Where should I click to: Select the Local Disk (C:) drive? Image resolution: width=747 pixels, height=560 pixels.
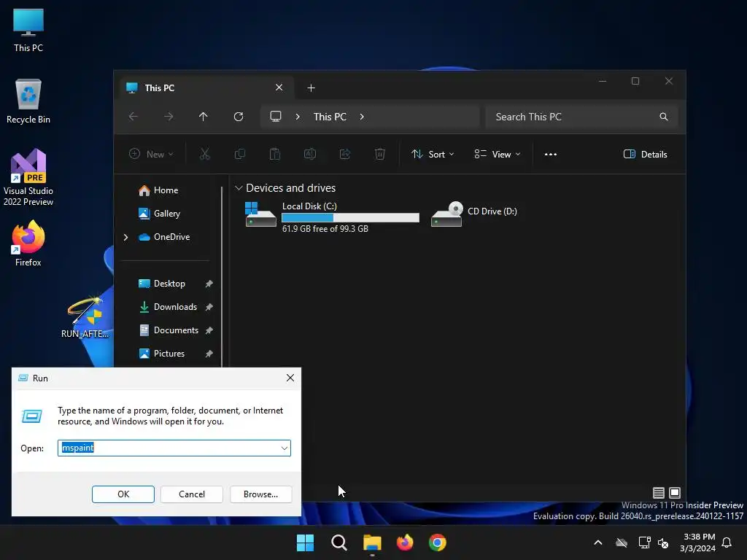(x=332, y=217)
